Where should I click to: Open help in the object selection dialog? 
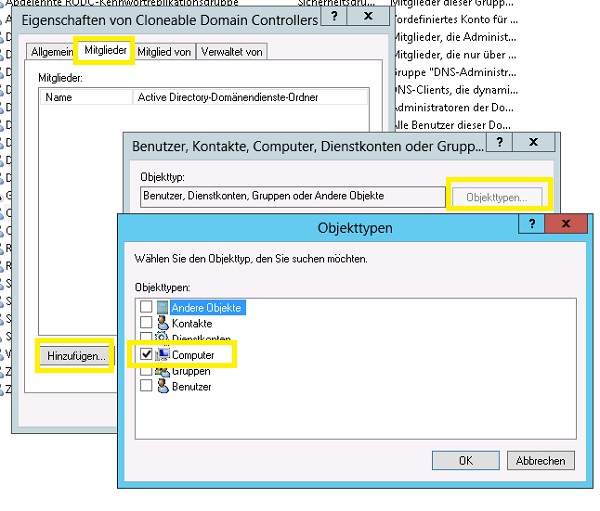pyautogui.click(x=499, y=142)
